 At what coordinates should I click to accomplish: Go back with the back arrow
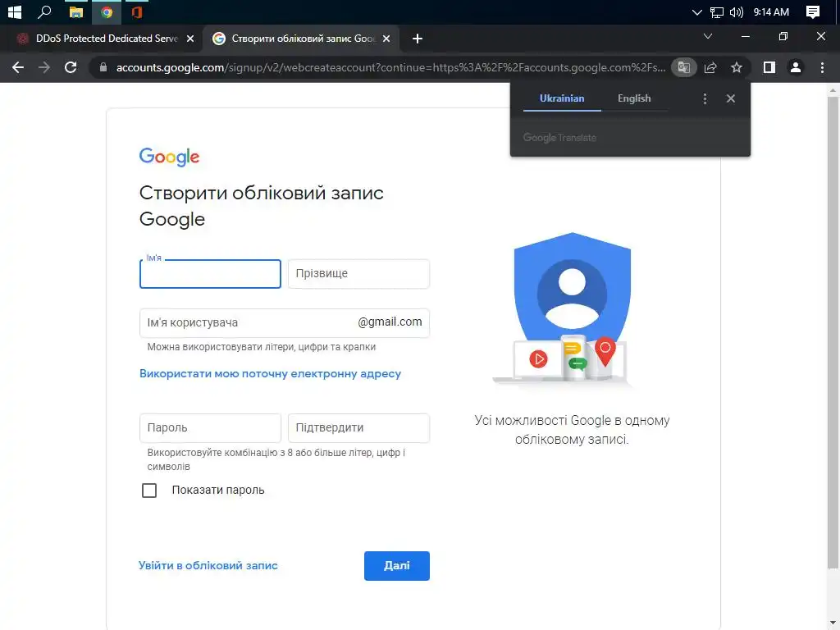pyautogui.click(x=18, y=67)
